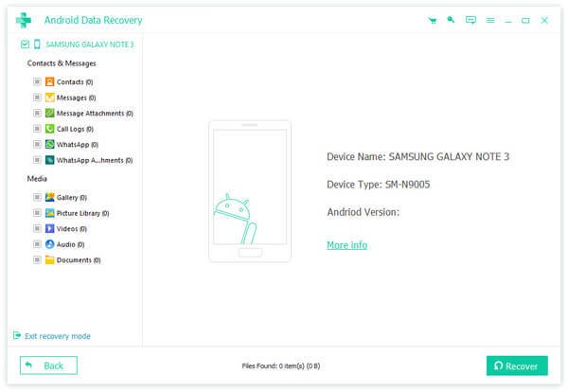Select Audio (0) category

[71, 244]
